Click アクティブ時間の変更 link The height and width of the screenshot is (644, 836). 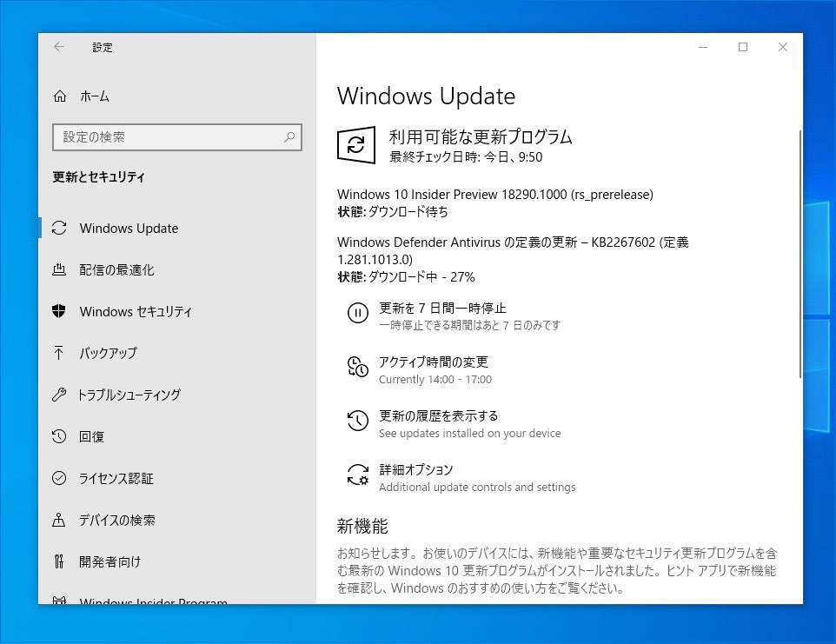[x=434, y=362]
